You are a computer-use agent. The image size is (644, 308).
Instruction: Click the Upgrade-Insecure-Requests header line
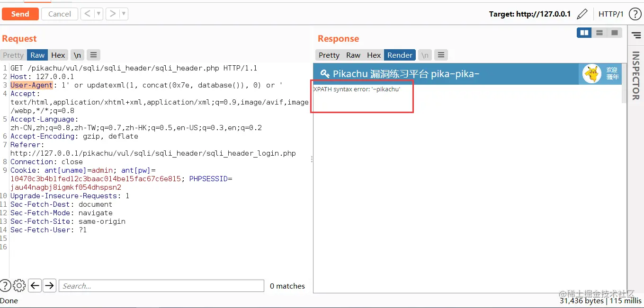[70, 196]
